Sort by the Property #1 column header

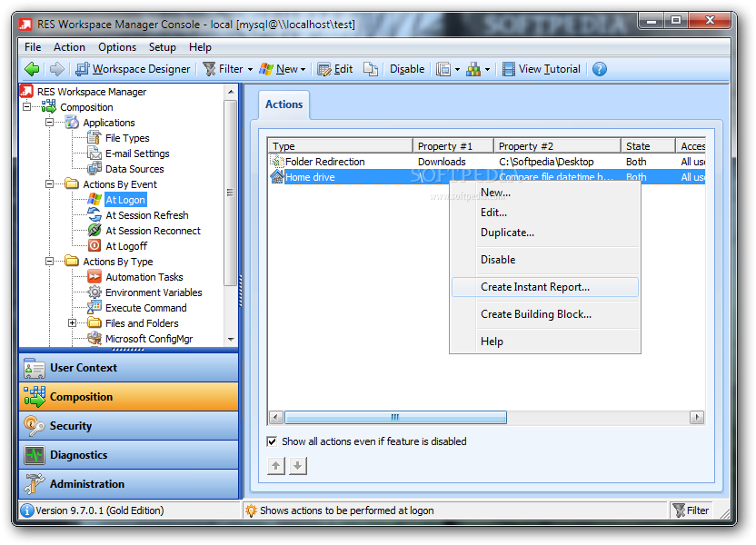[453, 145]
